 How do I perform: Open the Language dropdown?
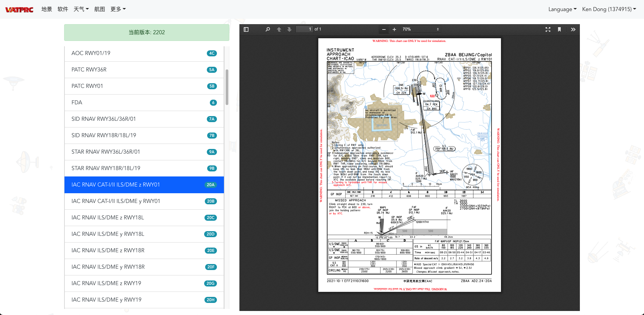(x=562, y=9)
